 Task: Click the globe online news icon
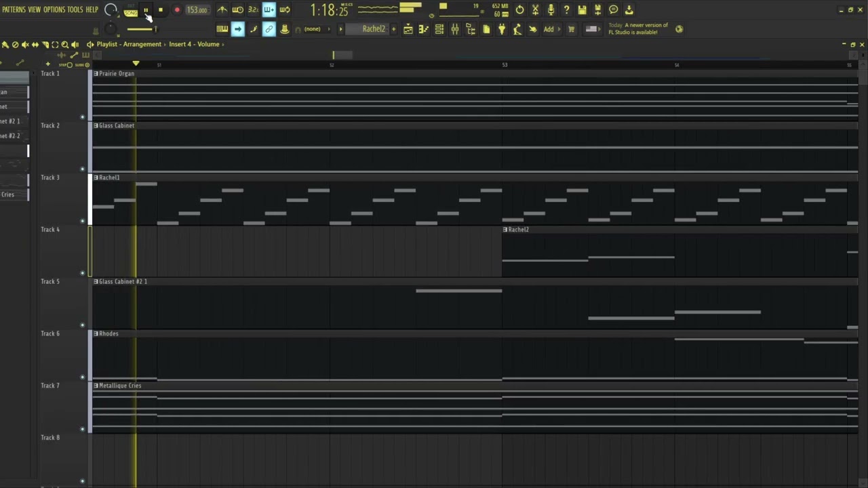pos(679,29)
